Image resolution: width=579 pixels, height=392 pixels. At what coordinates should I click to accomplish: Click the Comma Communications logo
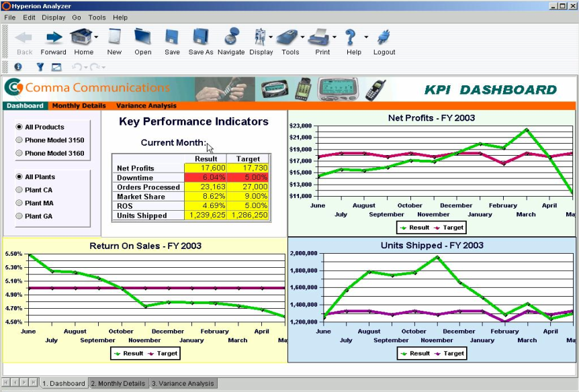point(87,87)
